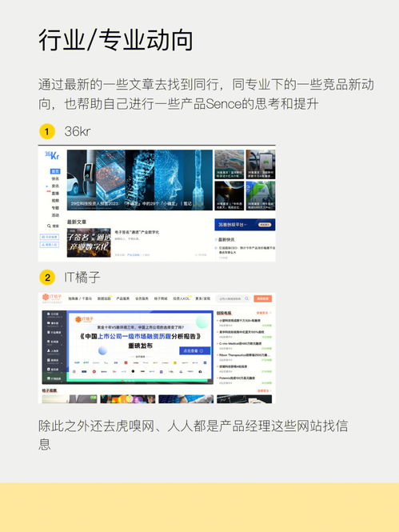Open the 中国上市公司一级市场融资历程 report banner
Screen dimensions: 399x532
(x=140, y=346)
